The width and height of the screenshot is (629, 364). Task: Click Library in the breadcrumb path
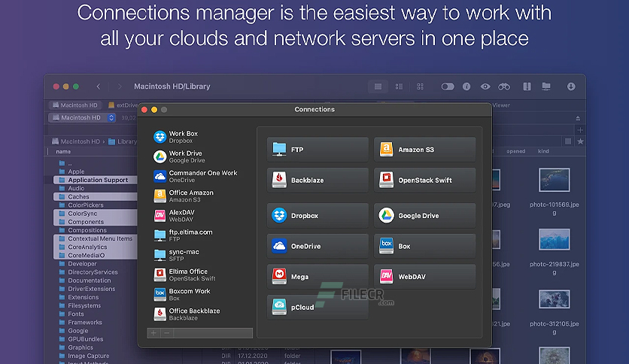pos(123,141)
